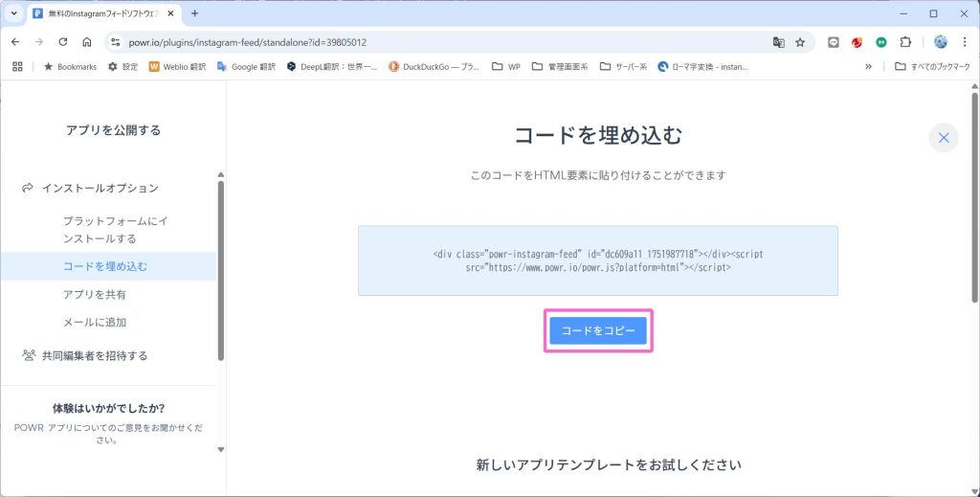The width and height of the screenshot is (980, 497).
Task: Click 体験はいかがでしたか? feedback heading
Action: [x=108, y=408]
